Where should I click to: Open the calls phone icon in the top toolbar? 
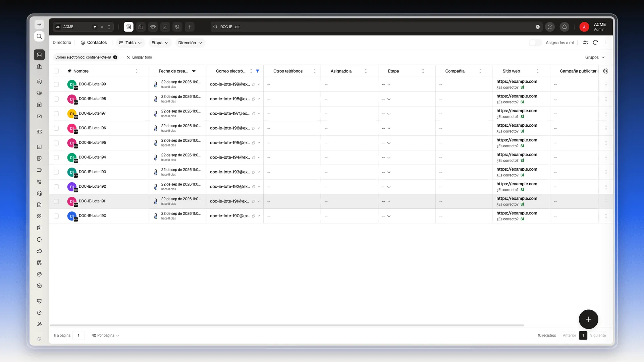[x=177, y=27]
